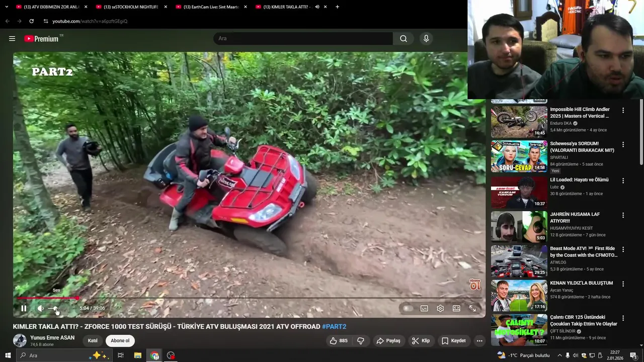Switch to theater mode

click(456, 308)
